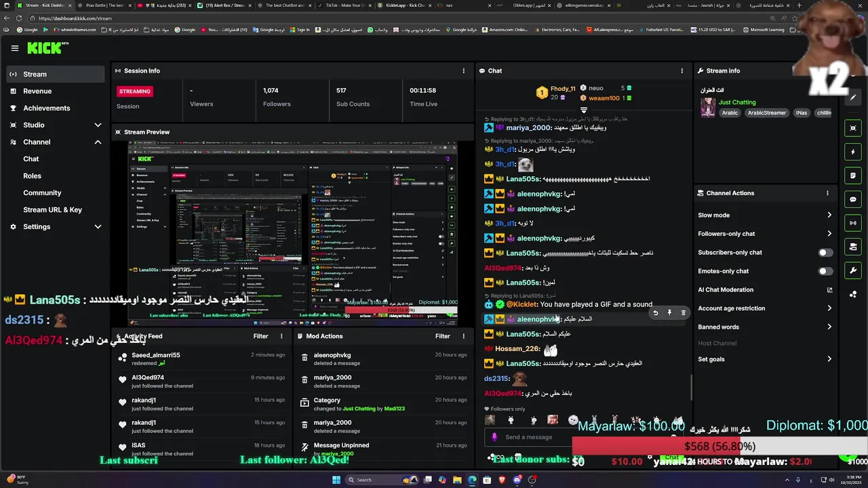Click the Host Channel option

click(717, 344)
